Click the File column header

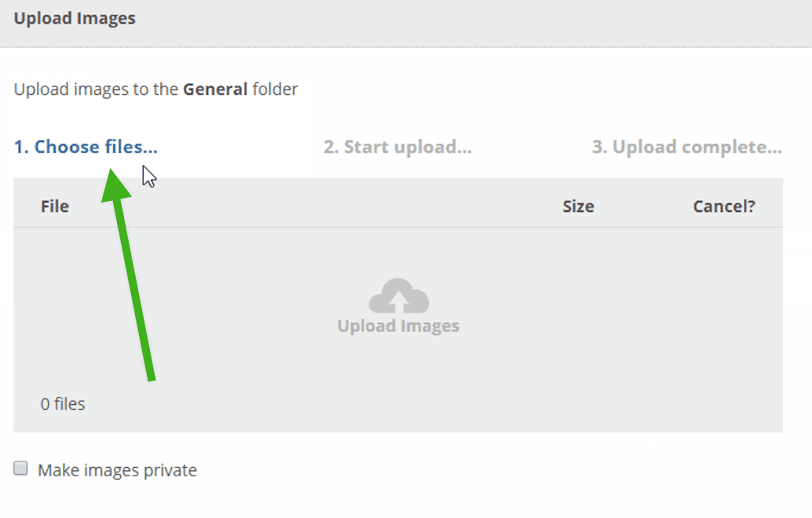[x=55, y=206]
